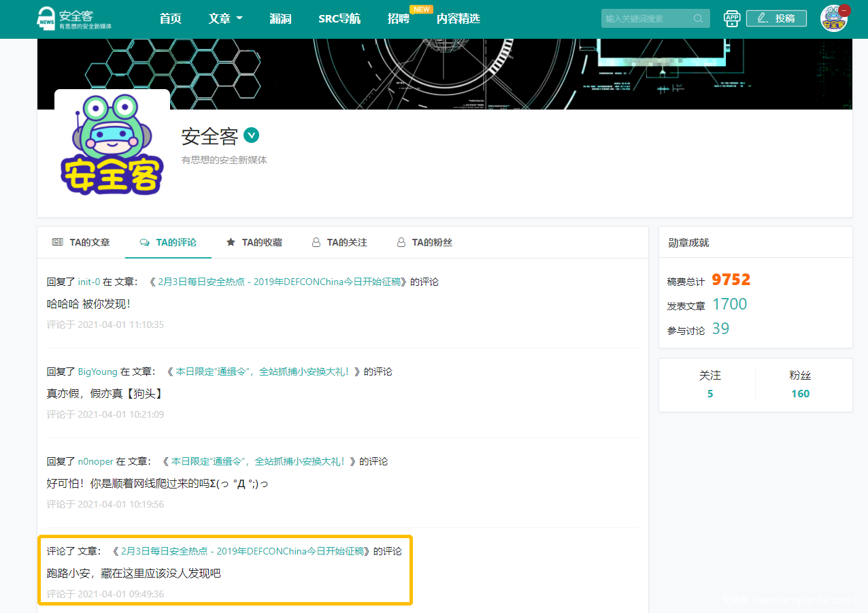The height and width of the screenshot is (613, 868).
Task: Open the APP download icon
Action: pos(732,18)
